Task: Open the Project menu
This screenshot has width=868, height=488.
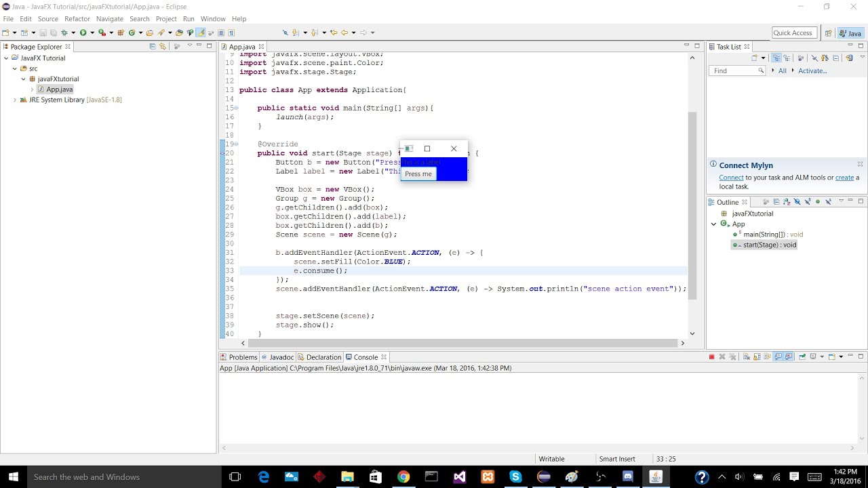Action: click(x=166, y=18)
